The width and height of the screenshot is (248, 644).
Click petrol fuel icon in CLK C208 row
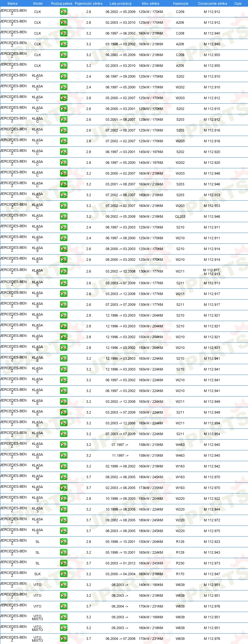[x=64, y=33]
